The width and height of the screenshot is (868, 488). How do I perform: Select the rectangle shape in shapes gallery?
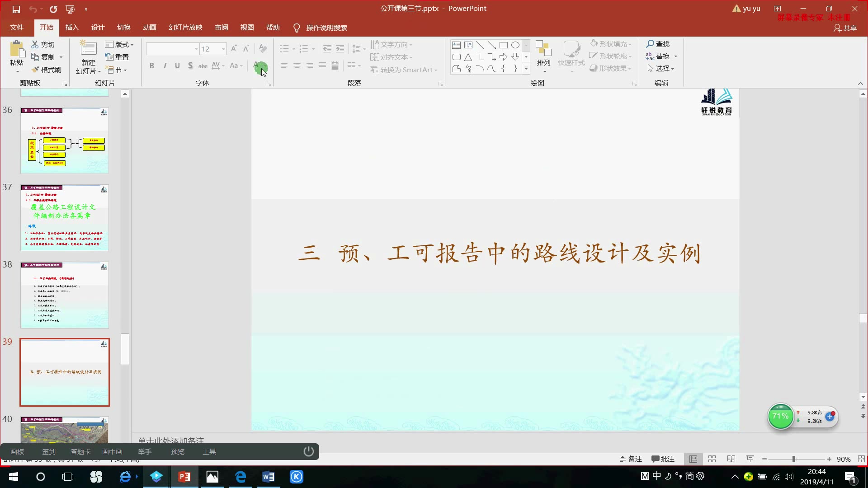pos(503,45)
